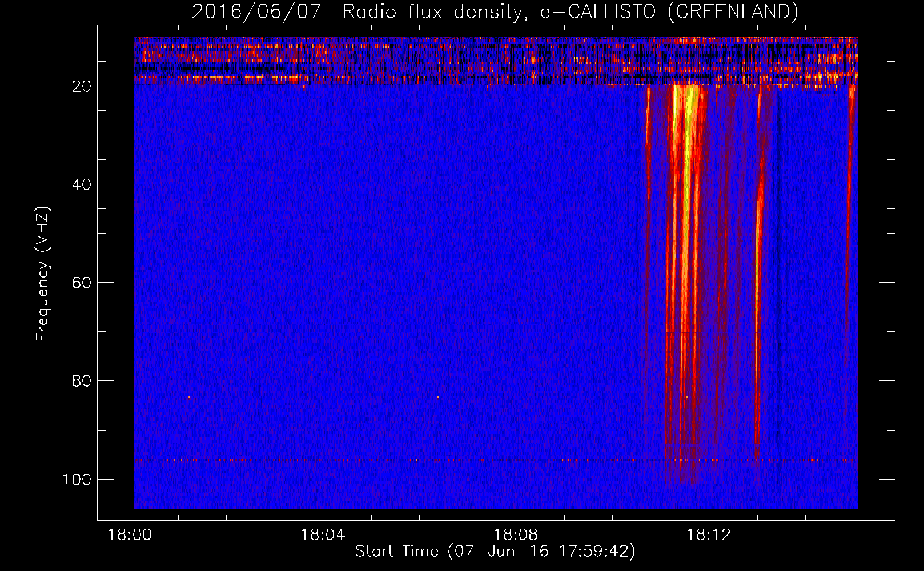The height and width of the screenshot is (571, 924).
Task: Click the 18:08 time tick label
Action: pos(516,535)
